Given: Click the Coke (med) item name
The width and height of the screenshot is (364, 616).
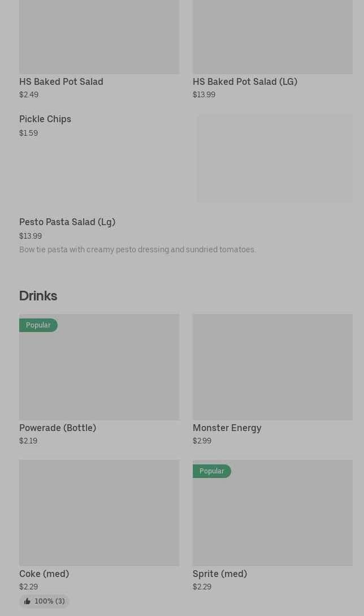Looking at the screenshot, I should (x=44, y=574).
